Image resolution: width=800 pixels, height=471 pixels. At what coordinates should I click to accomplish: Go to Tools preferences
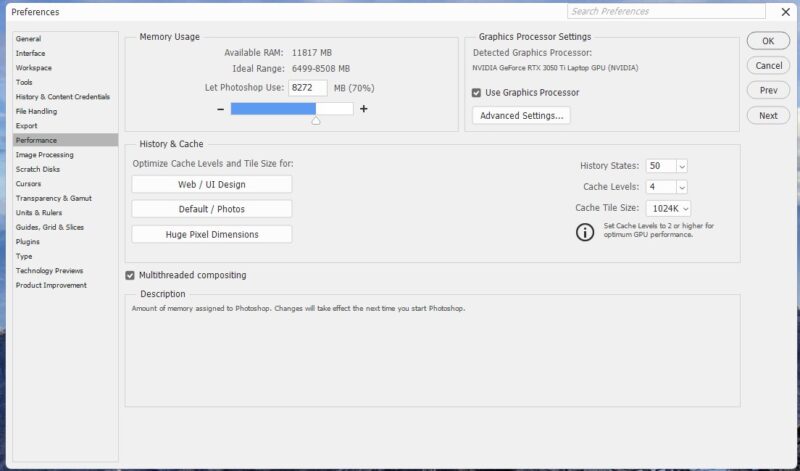click(65, 82)
